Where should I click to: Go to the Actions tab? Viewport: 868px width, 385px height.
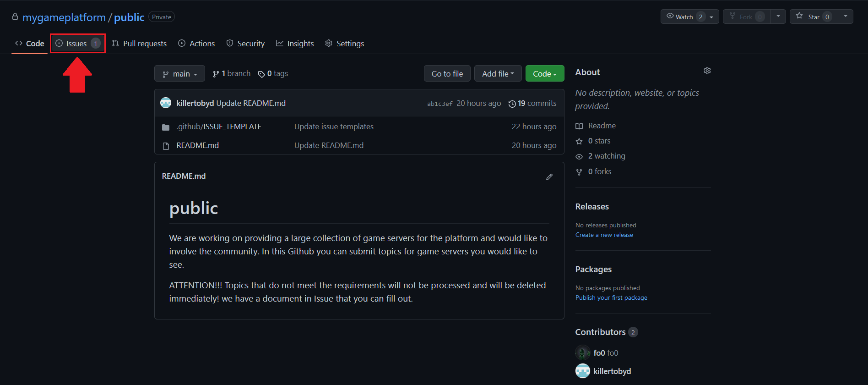pyautogui.click(x=196, y=44)
